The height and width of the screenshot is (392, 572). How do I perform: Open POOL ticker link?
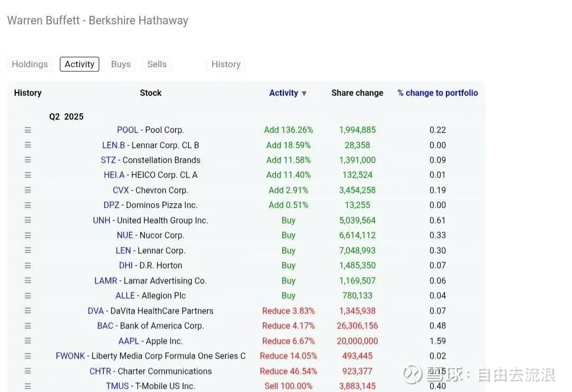128,130
